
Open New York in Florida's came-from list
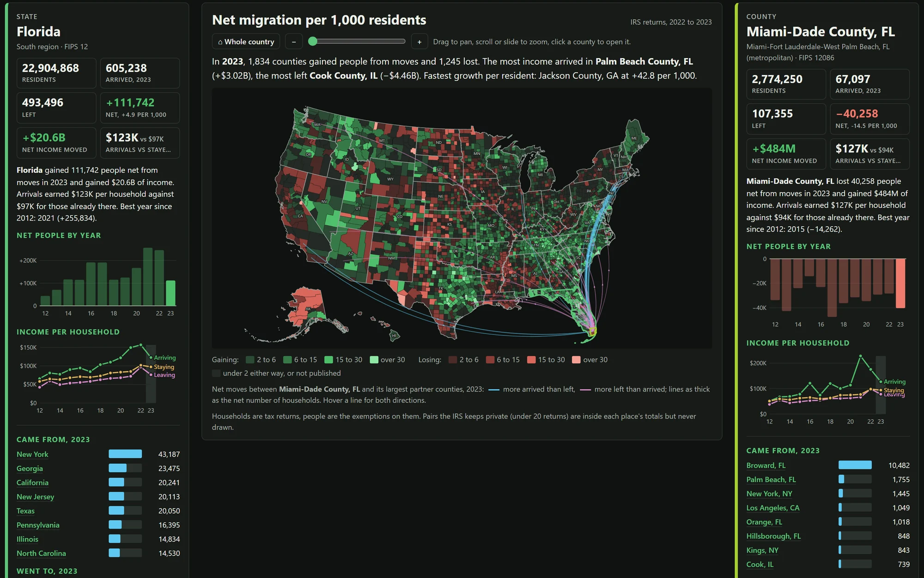(x=32, y=454)
